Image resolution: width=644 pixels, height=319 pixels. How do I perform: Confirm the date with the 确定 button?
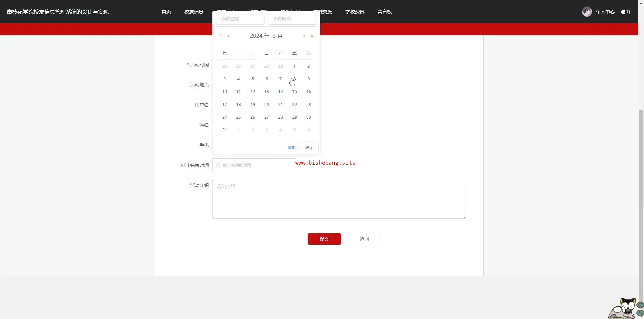tap(309, 148)
